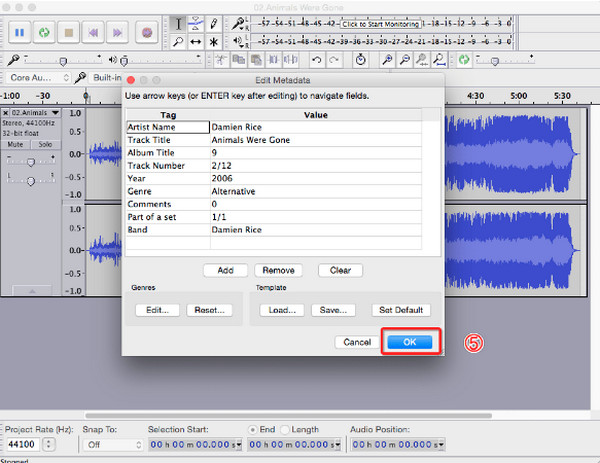Confirm metadata with the OK button
This screenshot has width=600, height=463.
click(x=409, y=342)
